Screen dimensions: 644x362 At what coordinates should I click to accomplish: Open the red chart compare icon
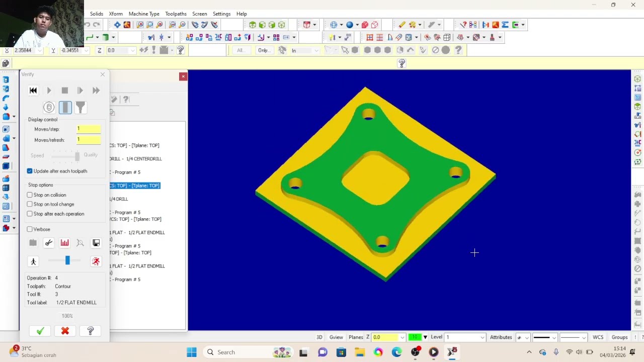pyautogui.click(x=64, y=243)
